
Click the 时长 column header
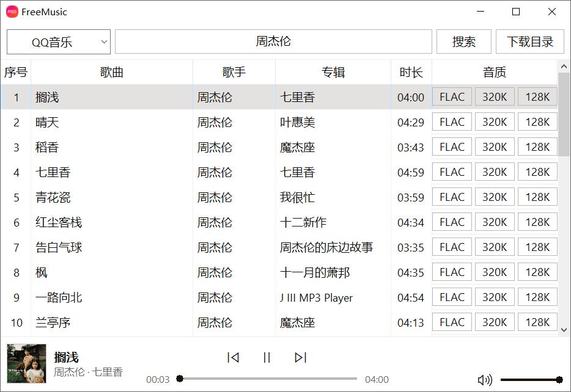(411, 72)
